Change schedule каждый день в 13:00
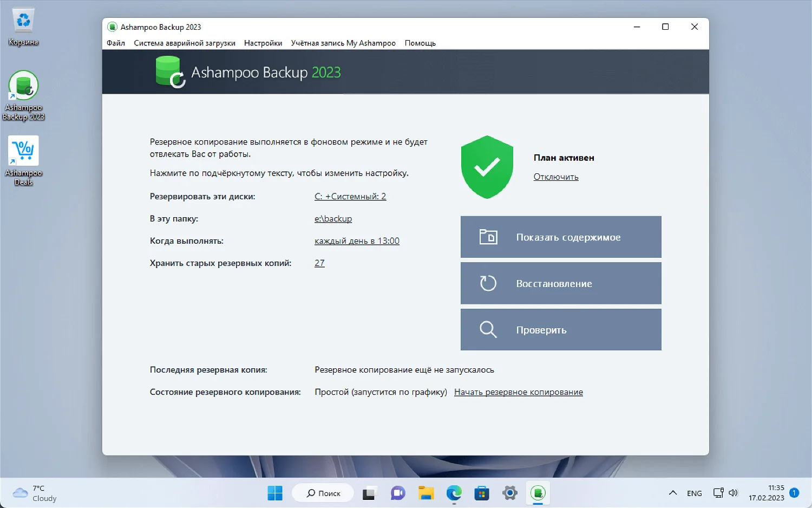This screenshot has width=812, height=508. [357, 241]
